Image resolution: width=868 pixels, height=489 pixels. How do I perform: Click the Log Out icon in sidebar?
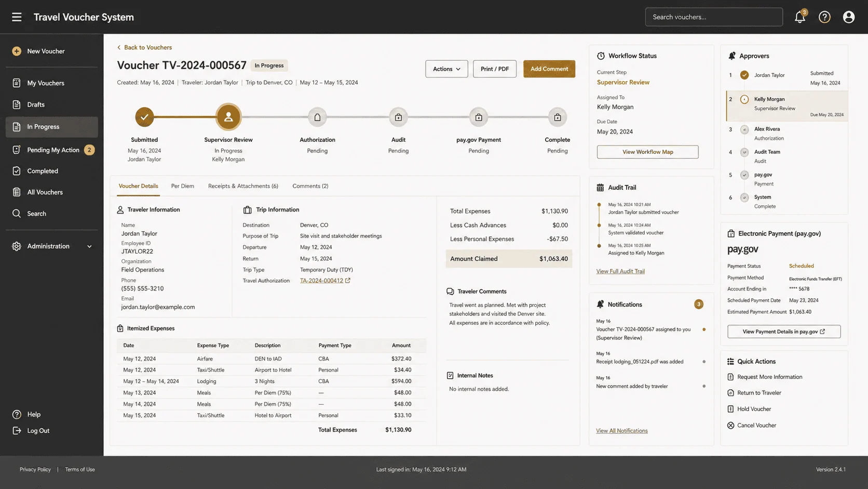click(17, 431)
